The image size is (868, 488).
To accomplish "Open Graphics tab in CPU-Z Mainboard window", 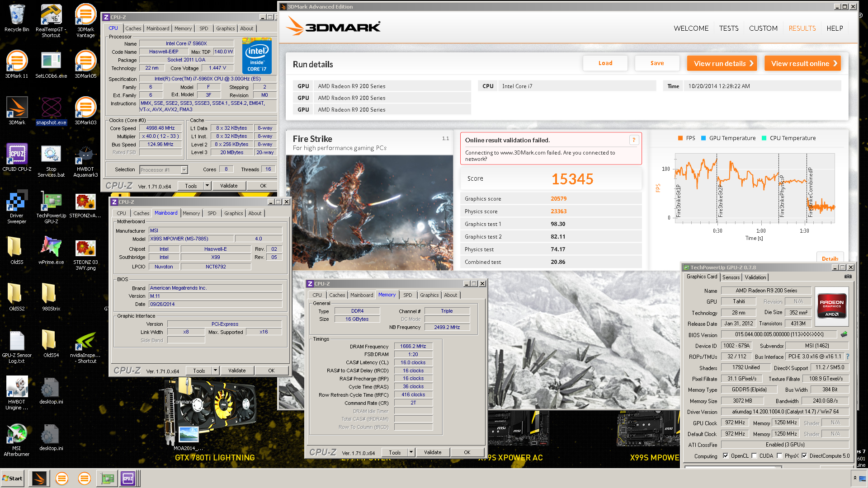I will click(234, 213).
